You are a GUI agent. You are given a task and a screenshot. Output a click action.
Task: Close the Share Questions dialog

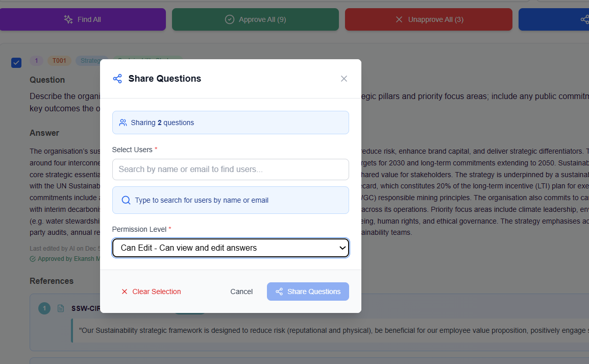pyautogui.click(x=344, y=79)
